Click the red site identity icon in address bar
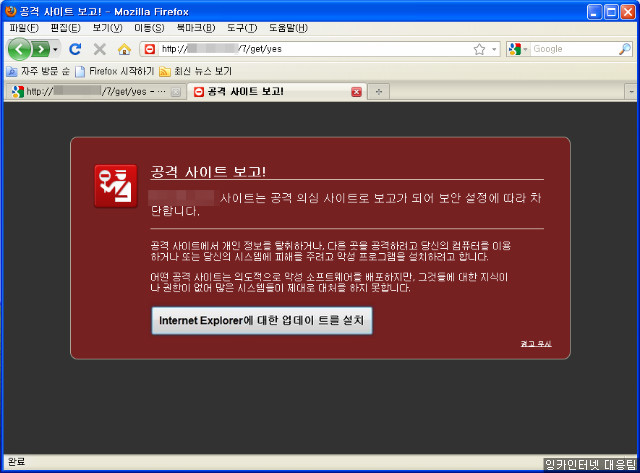 (150, 49)
